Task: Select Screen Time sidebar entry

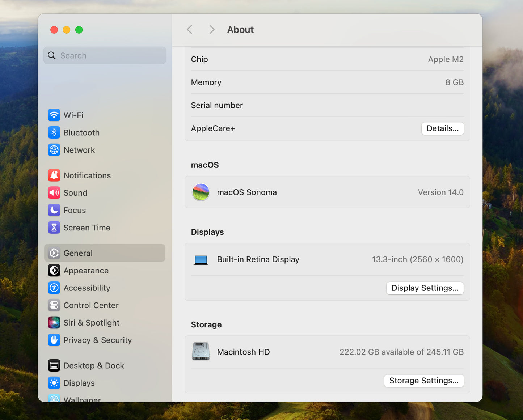Action: tap(87, 228)
